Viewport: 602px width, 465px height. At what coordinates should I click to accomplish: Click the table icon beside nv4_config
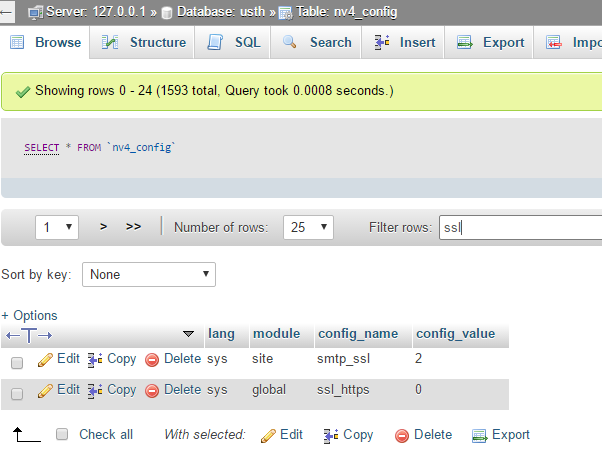pyautogui.click(x=285, y=13)
